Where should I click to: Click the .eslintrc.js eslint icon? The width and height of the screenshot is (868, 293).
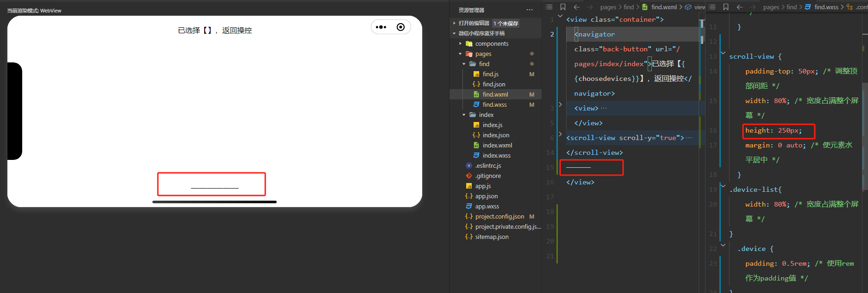469,166
